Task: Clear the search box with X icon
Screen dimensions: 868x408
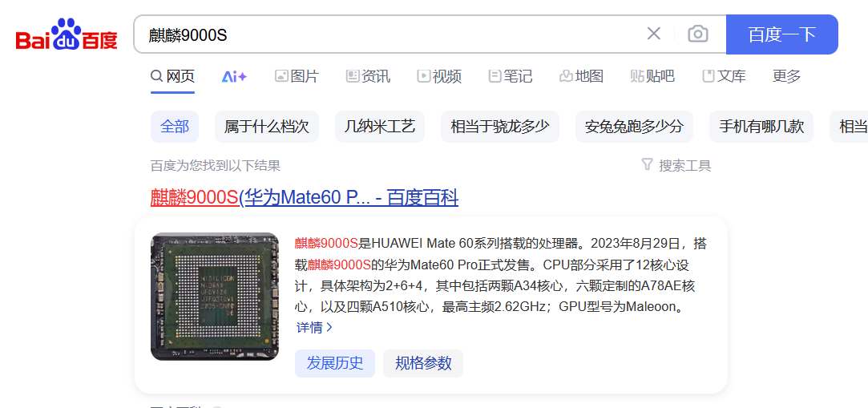Action: pyautogui.click(x=654, y=34)
